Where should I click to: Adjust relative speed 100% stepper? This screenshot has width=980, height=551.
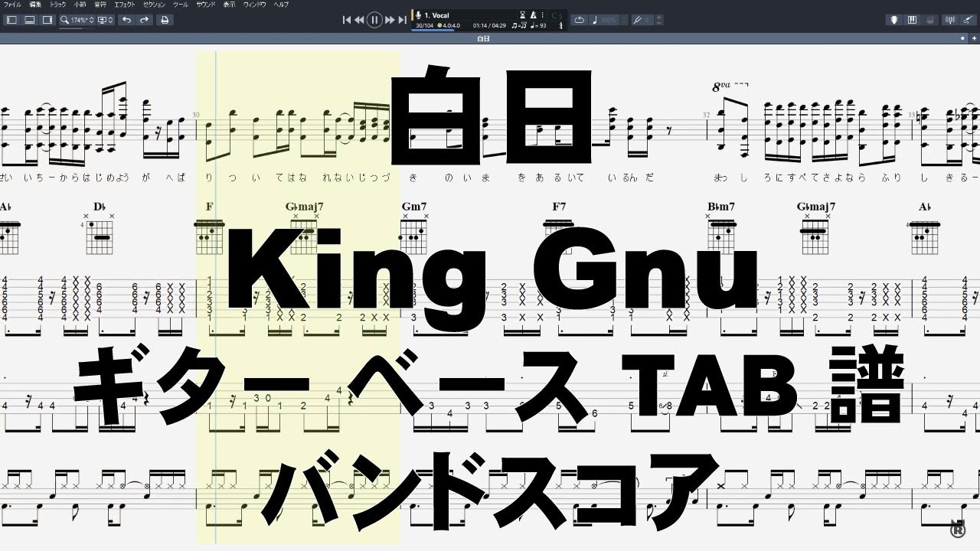[x=623, y=20]
